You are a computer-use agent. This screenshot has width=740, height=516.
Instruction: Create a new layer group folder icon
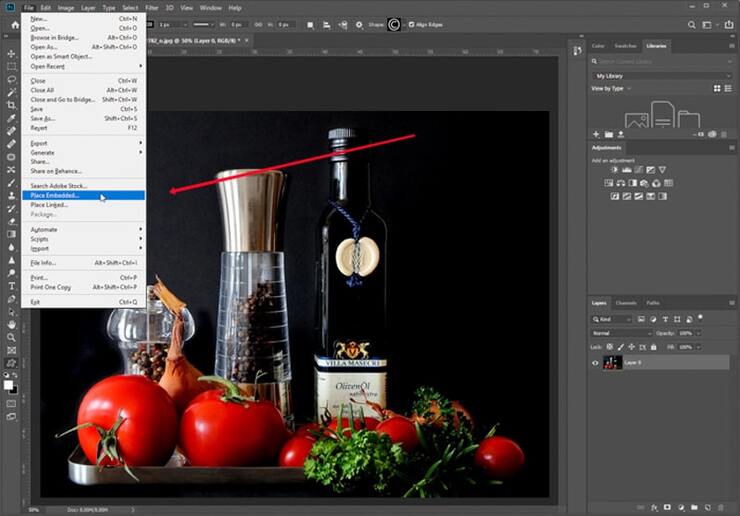693,507
